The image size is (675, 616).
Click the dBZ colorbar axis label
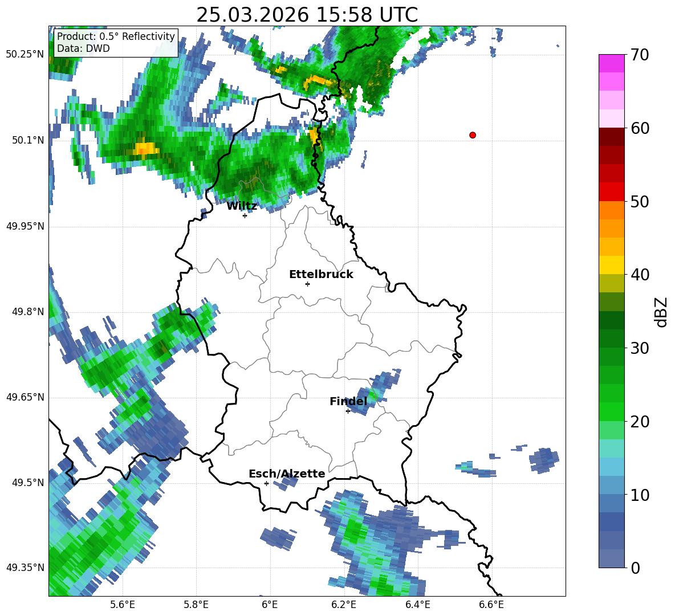pyautogui.click(x=662, y=312)
